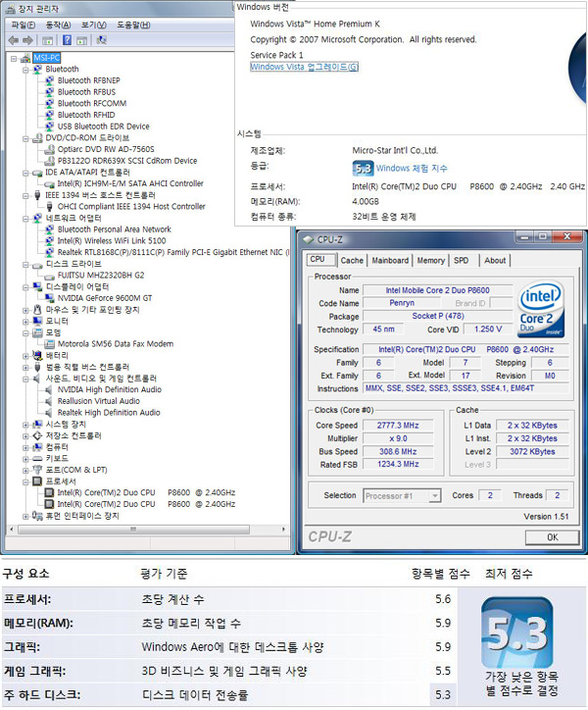Open the Windows 체험 지수 link

click(412, 169)
